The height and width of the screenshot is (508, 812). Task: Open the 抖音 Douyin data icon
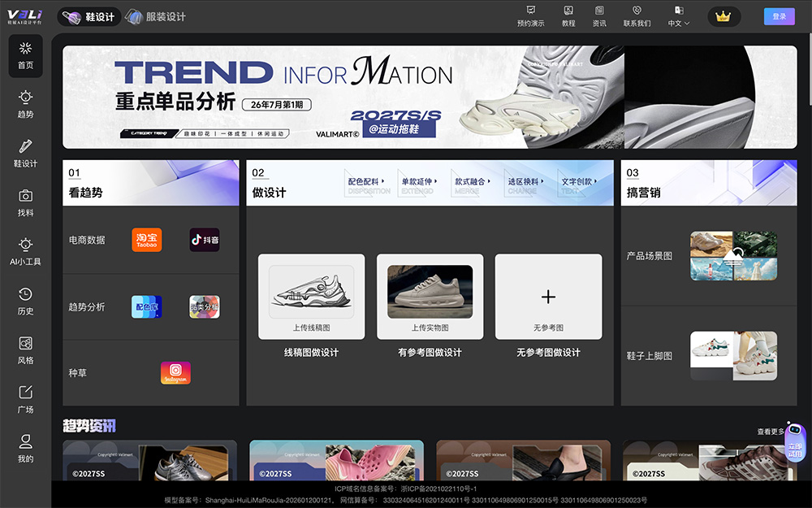[205, 240]
